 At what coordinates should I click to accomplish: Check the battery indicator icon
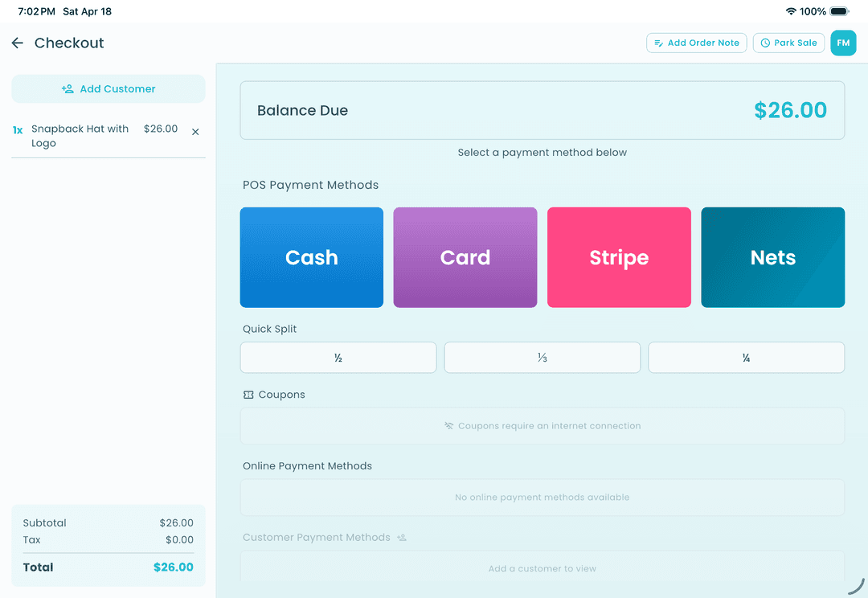click(839, 11)
